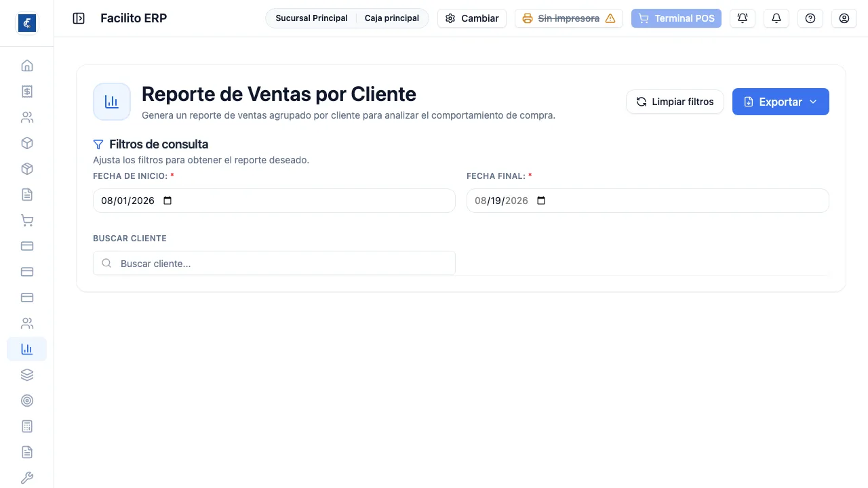Select the day 19 in Fecha final
This screenshot has height=488, width=868.
point(496,201)
